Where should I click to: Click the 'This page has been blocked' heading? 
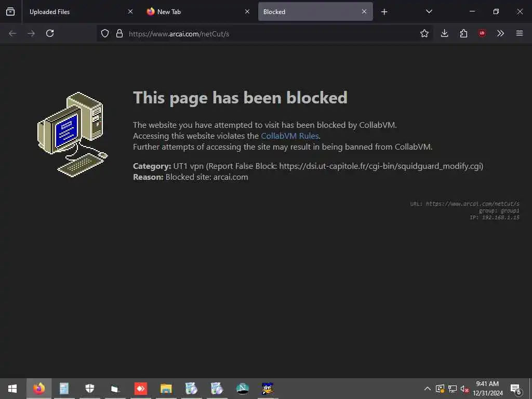click(x=240, y=98)
